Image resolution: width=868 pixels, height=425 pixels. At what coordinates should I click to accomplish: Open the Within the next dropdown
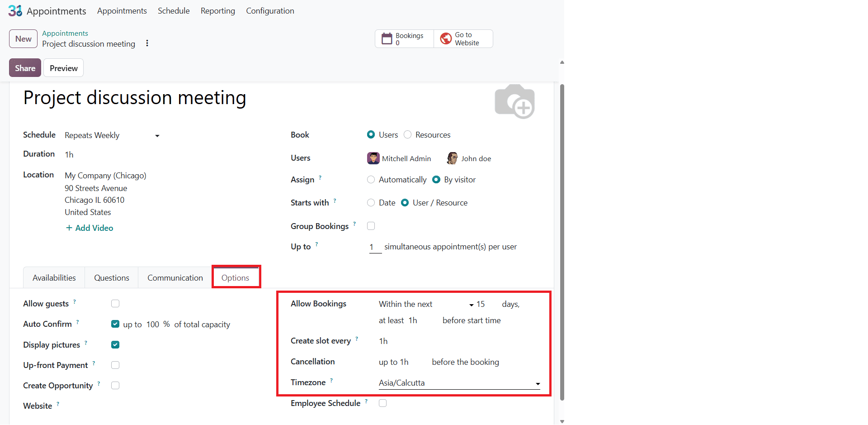[426, 304]
